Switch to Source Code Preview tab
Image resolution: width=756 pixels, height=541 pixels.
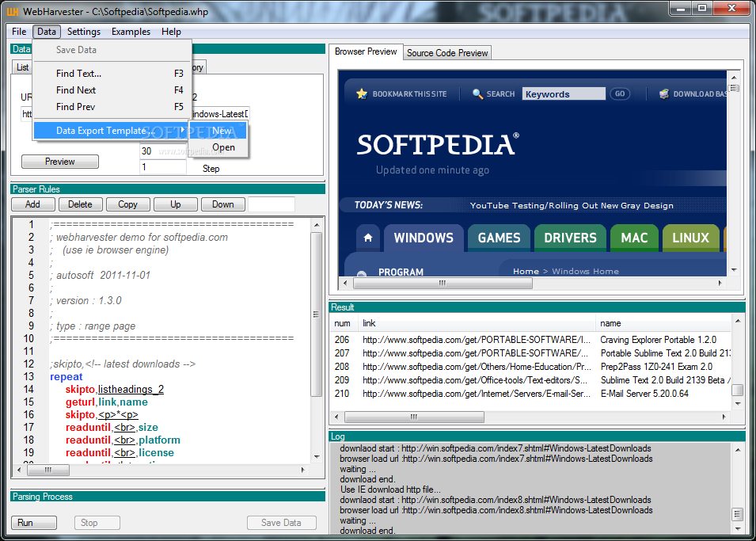(x=447, y=53)
